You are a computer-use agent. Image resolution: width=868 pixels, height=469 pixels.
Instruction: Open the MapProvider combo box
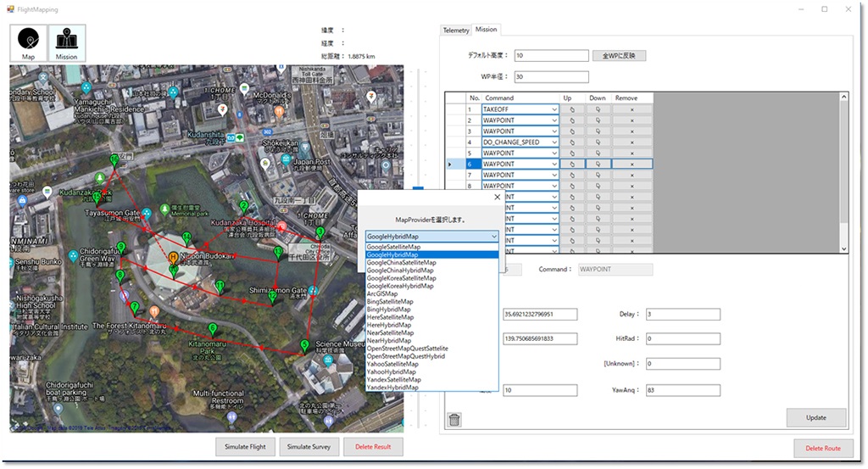(x=431, y=237)
